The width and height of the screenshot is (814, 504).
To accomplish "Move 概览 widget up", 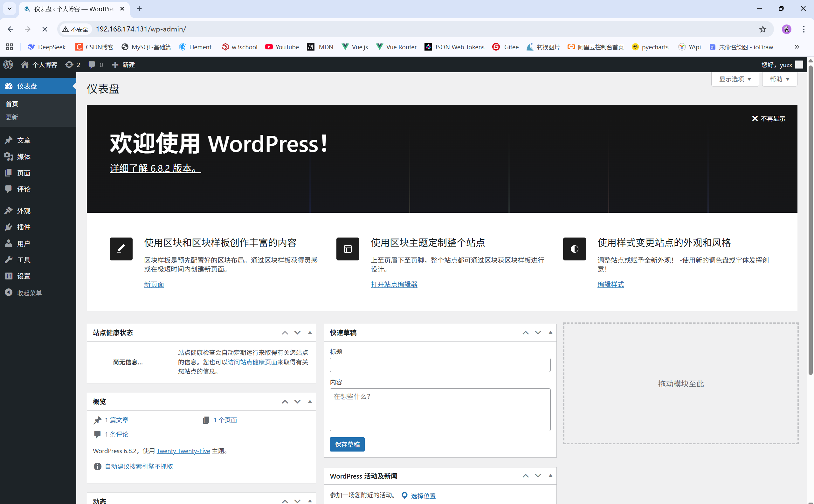I will point(285,402).
